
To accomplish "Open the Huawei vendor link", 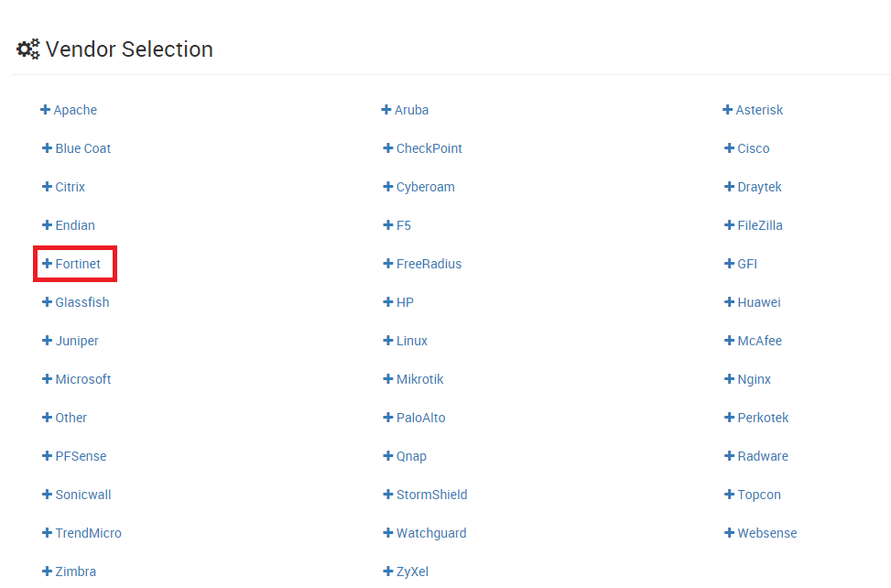I will tap(758, 302).
